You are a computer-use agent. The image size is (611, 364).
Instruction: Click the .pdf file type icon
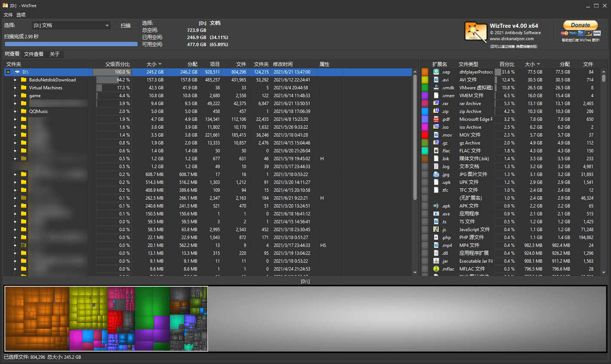(x=436, y=119)
